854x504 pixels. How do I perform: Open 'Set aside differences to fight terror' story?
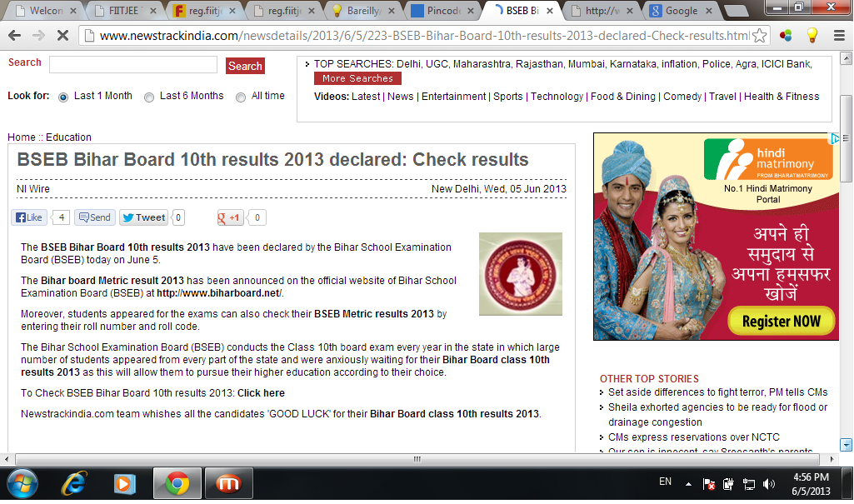click(x=718, y=392)
